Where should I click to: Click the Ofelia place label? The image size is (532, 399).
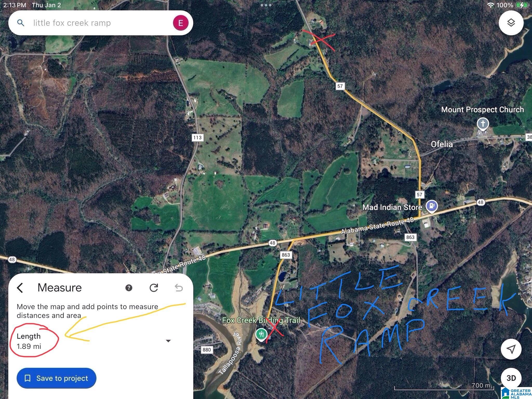click(442, 144)
